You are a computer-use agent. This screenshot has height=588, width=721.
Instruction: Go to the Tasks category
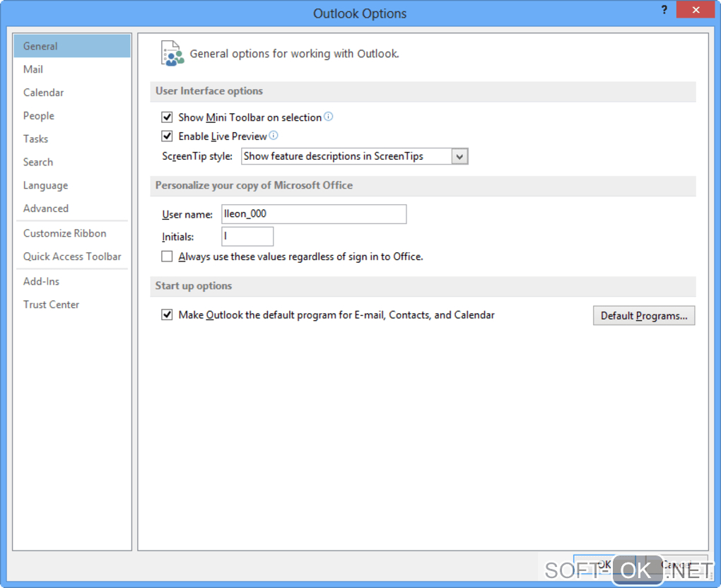tap(72, 139)
